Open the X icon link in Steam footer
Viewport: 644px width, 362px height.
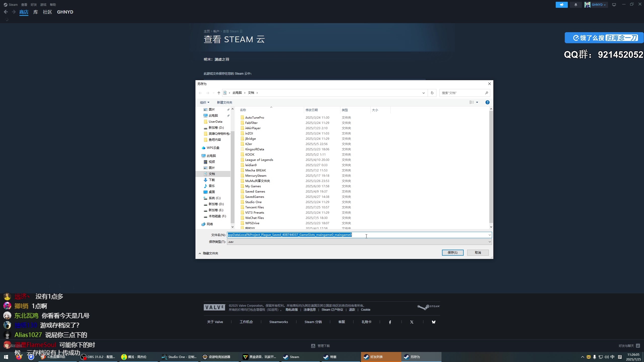pyautogui.click(x=412, y=322)
